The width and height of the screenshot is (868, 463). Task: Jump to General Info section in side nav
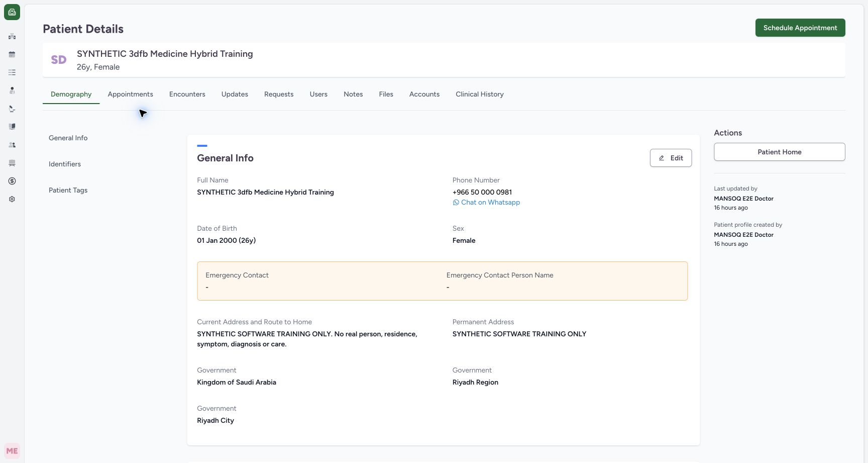(68, 138)
